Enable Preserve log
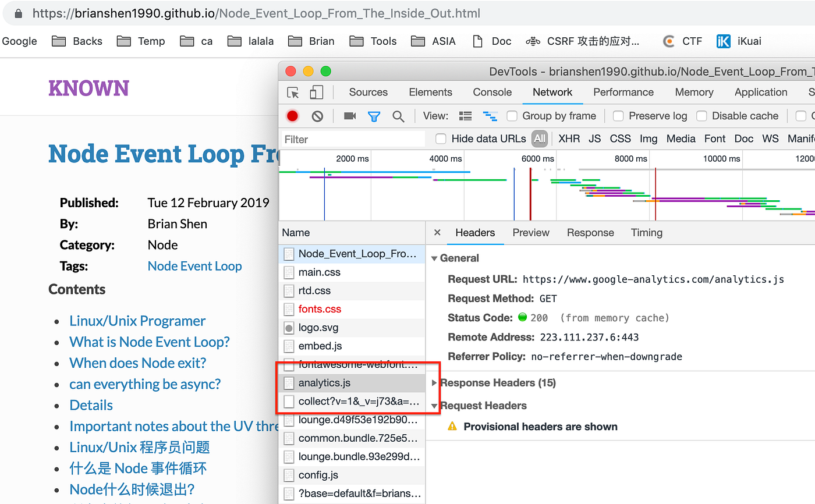Image resolution: width=815 pixels, height=504 pixels. click(618, 116)
